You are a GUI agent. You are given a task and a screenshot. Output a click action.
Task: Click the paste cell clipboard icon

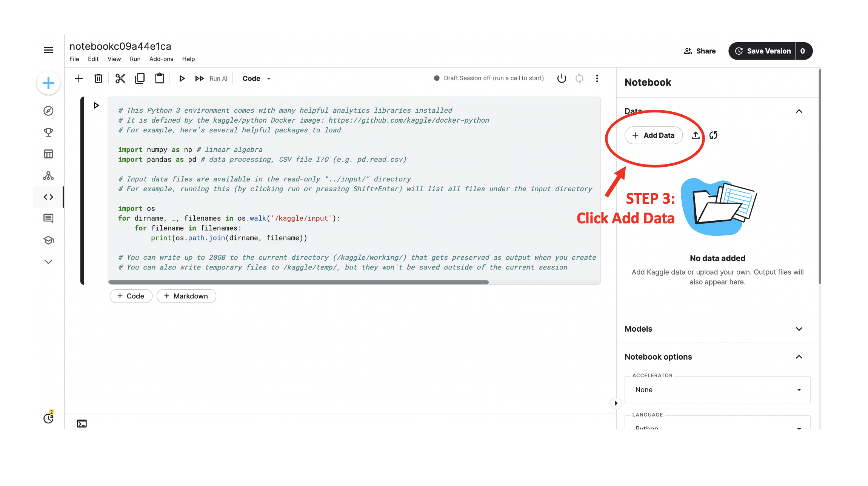[x=160, y=78]
